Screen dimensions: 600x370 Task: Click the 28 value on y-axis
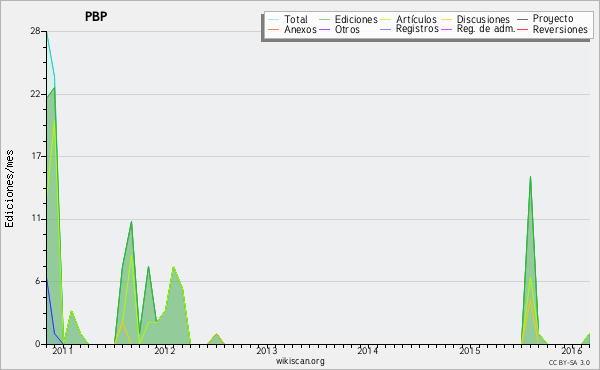[36, 31]
